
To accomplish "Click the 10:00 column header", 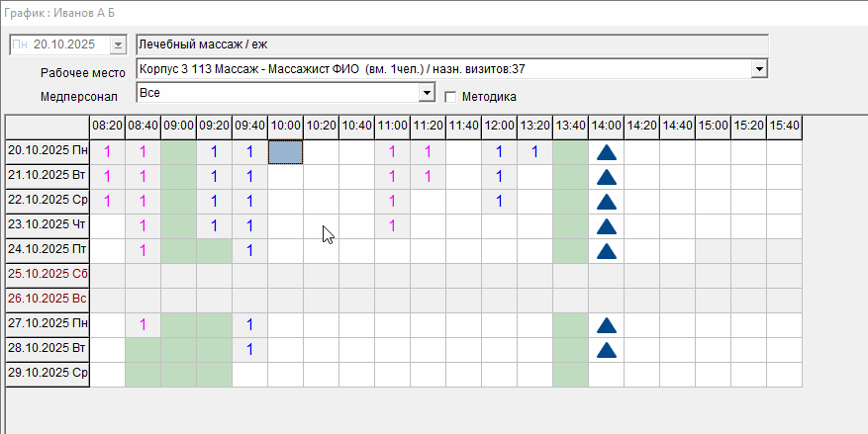I will (x=285, y=127).
